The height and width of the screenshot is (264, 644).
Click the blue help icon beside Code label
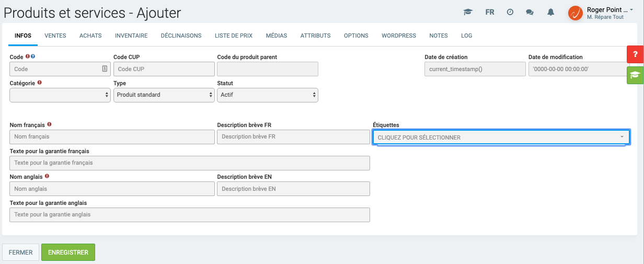coord(33,56)
